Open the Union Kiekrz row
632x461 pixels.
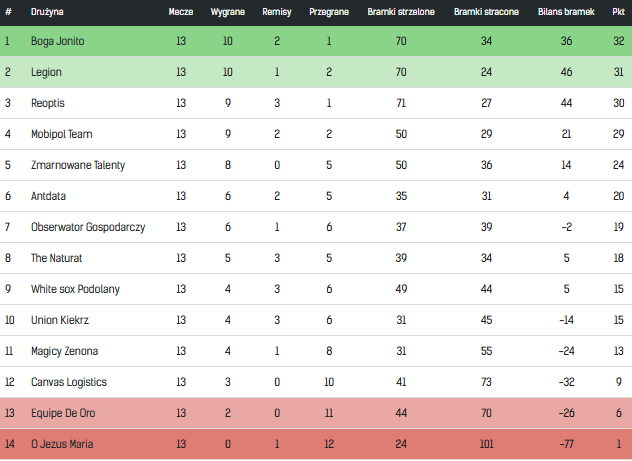click(316, 320)
